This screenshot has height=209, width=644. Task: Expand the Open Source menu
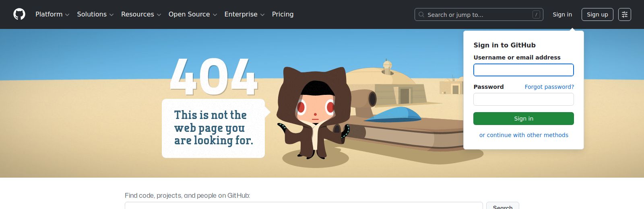tap(193, 14)
